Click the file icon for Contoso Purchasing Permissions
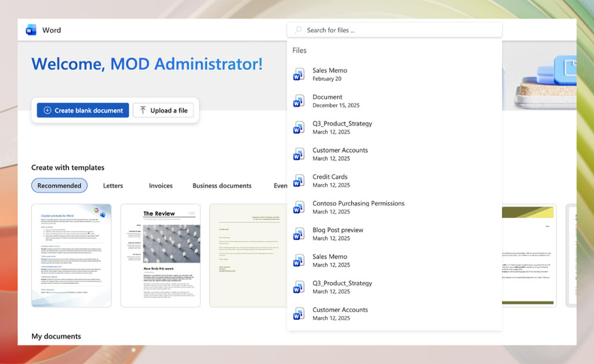Screen dimensions: 594x364 [x=299, y=207]
